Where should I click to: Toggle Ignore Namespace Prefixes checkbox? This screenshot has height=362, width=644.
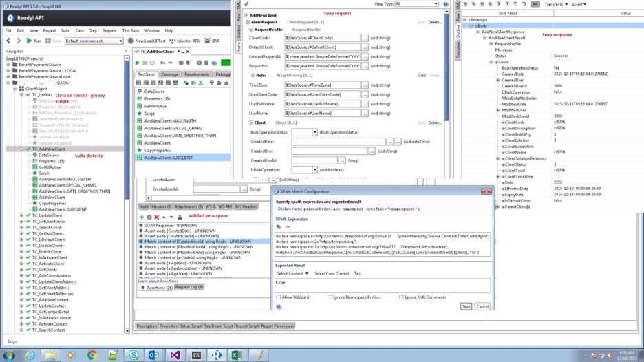coord(330,297)
